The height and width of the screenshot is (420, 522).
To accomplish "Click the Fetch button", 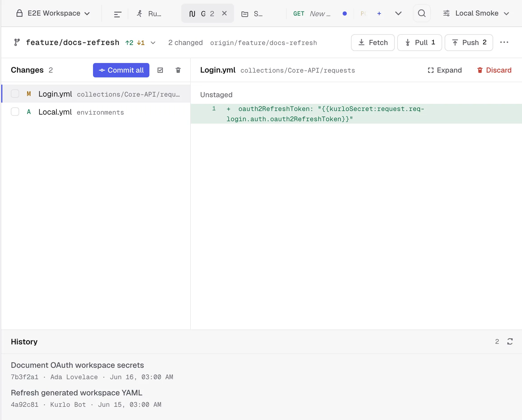I will pyautogui.click(x=373, y=43).
